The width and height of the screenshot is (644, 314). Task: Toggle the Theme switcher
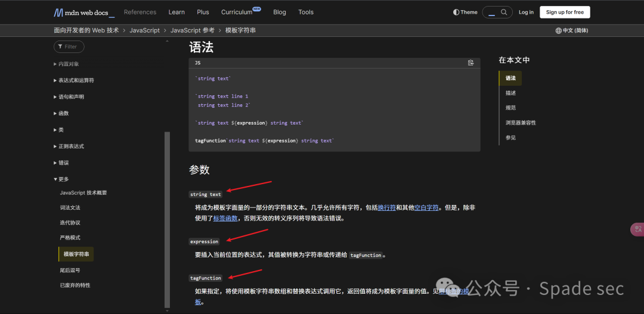[465, 13]
